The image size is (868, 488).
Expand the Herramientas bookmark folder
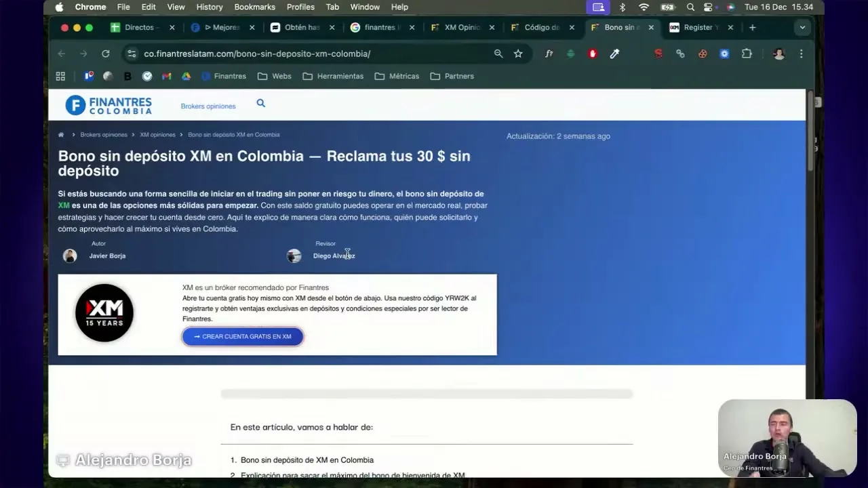point(333,76)
